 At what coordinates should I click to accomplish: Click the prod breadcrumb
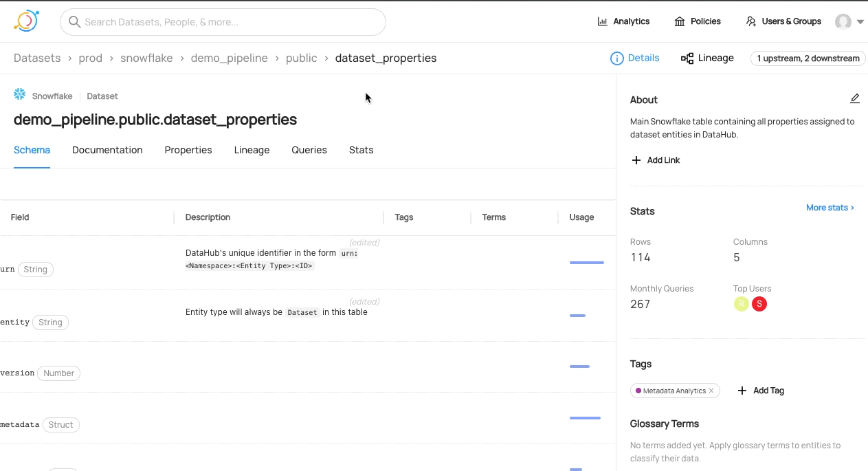91,58
